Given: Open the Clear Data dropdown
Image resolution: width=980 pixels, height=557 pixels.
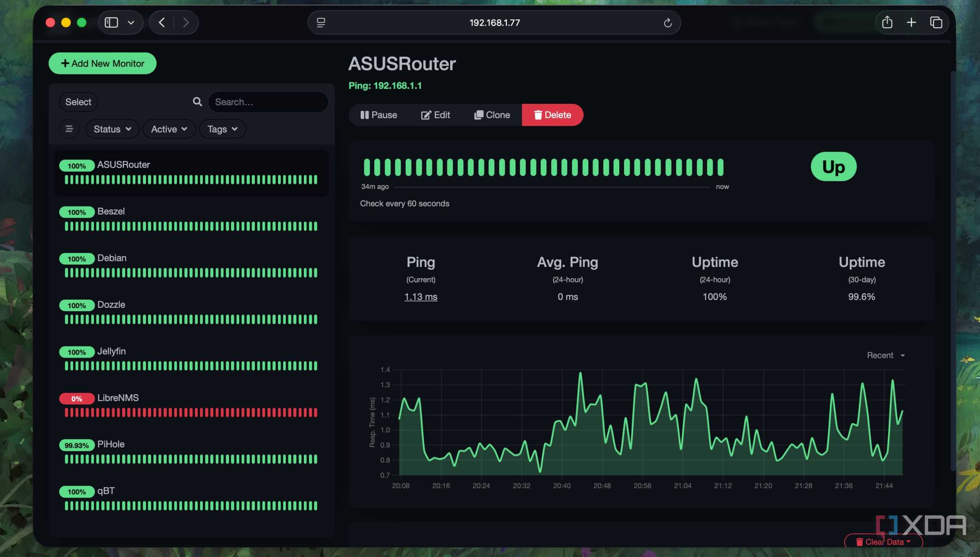Looking at the screenshot, I should 883,542.
